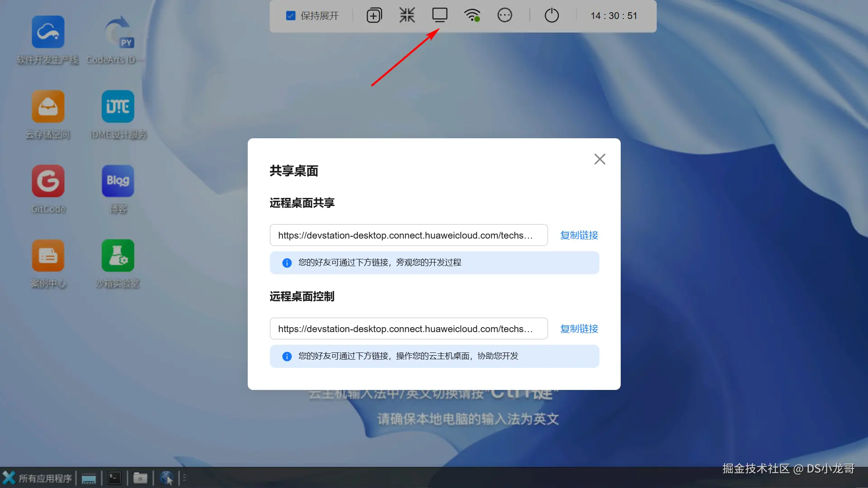The height and width of the screenshot is (488, 868).
Task: Click the Wi-Fi network status icon
Action: click(472, 15)
